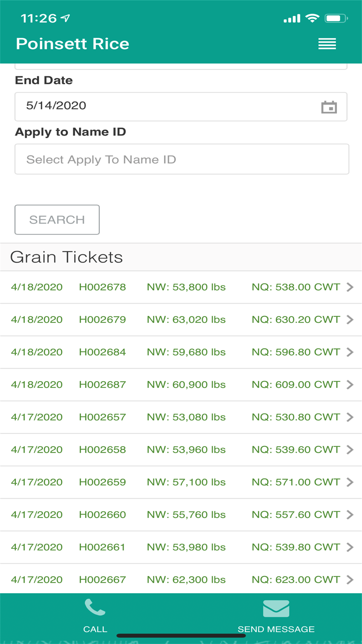Viewport: 362px width, 644px height.
Task: Click net weight NW: 53,080 lbs
Action: click(186, 417)
